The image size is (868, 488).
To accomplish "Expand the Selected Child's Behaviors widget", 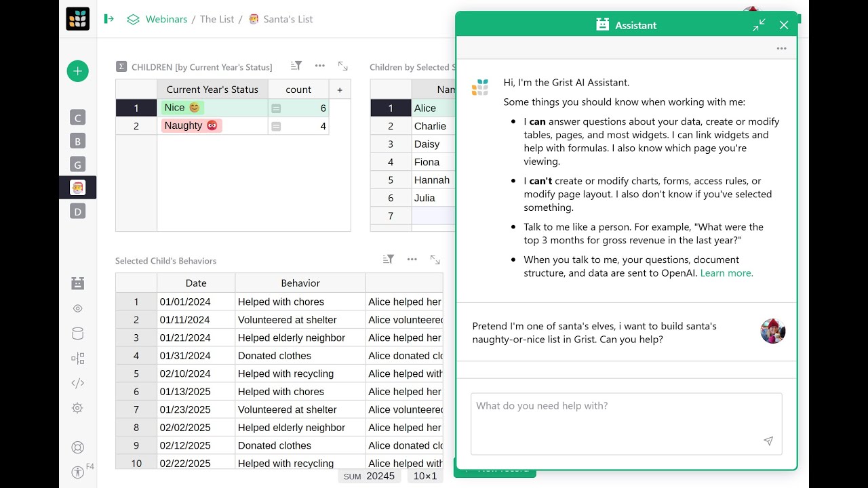I will tap(435, 259).
